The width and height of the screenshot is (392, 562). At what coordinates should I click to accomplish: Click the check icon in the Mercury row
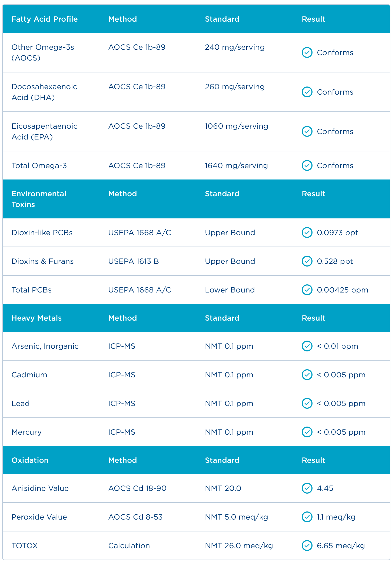[307, 432]
